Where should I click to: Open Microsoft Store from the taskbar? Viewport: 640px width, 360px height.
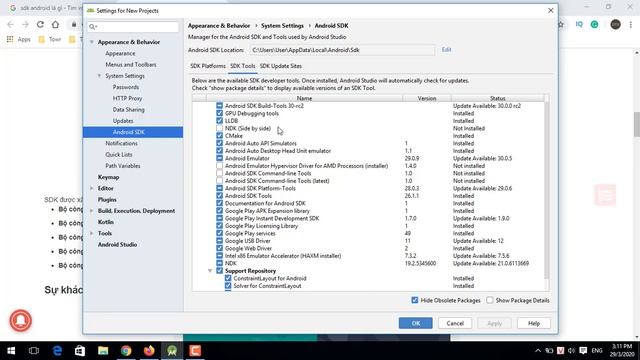click(80, 351)
